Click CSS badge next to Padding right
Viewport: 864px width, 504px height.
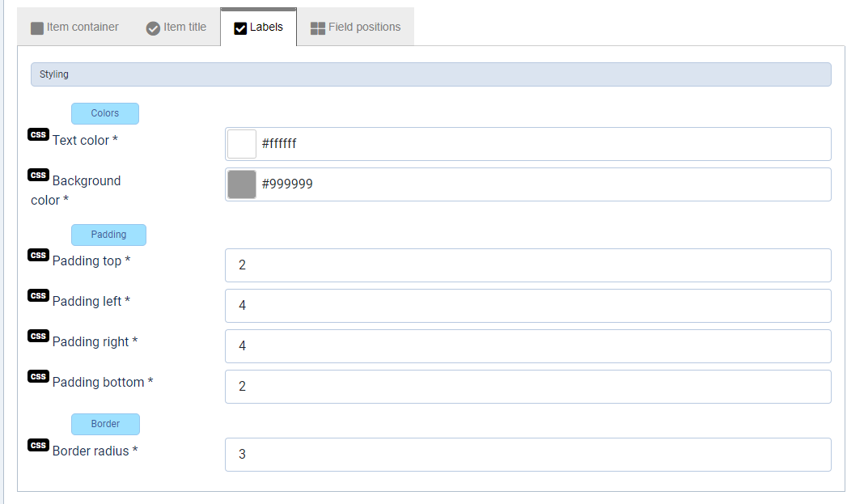[38, 337]
